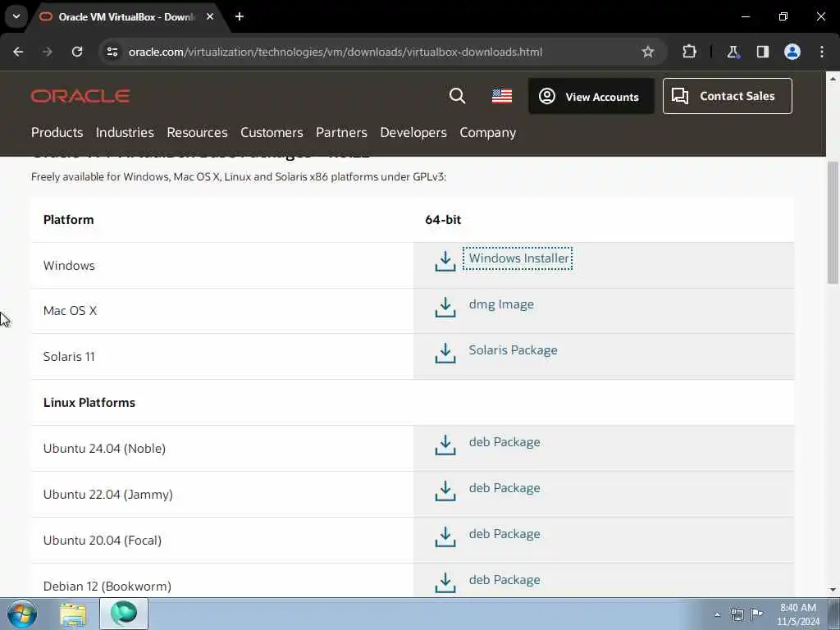
Task: Click the '64-bit' column header
Action: pos(443,220)
